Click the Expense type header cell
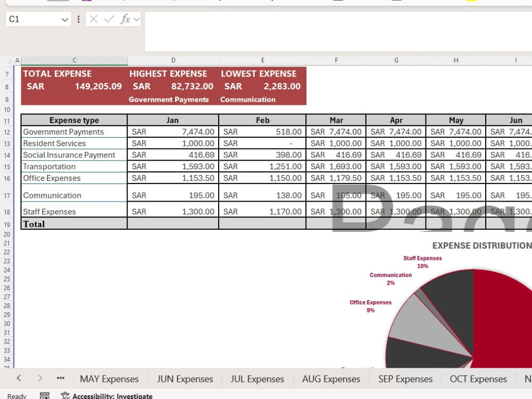 74,120
